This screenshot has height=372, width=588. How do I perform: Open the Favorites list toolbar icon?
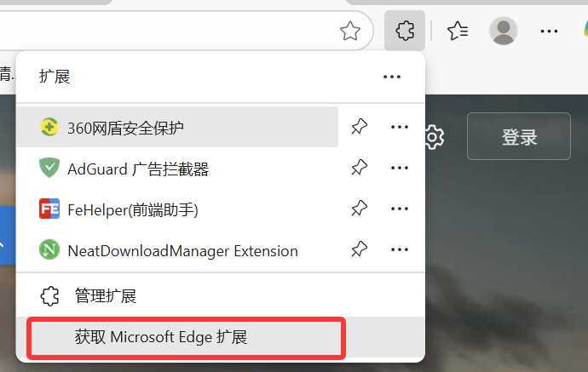[458, 31]
